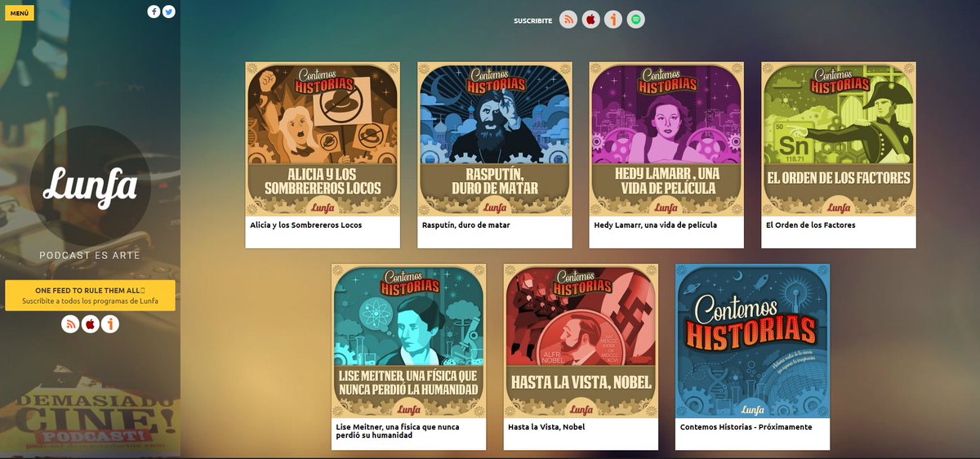Subscribe via top iVoox icon
The width and height of the screenshot is (980, 459).
coord(613,20)
